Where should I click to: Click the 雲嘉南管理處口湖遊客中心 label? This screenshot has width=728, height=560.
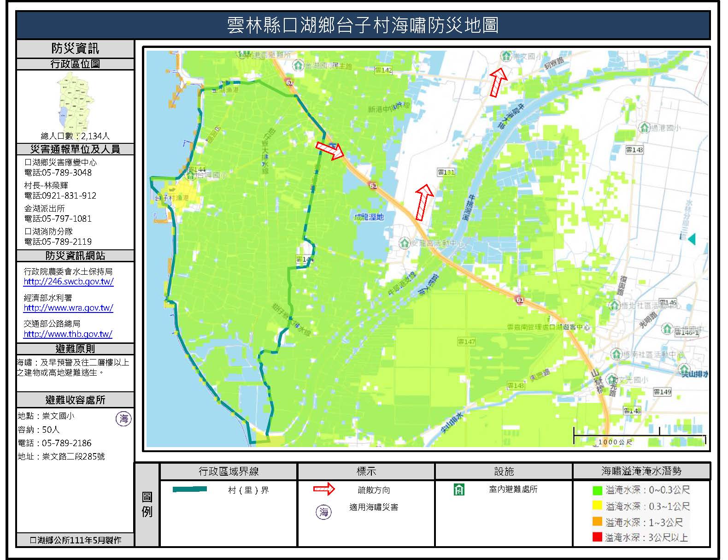coord(548,327)
